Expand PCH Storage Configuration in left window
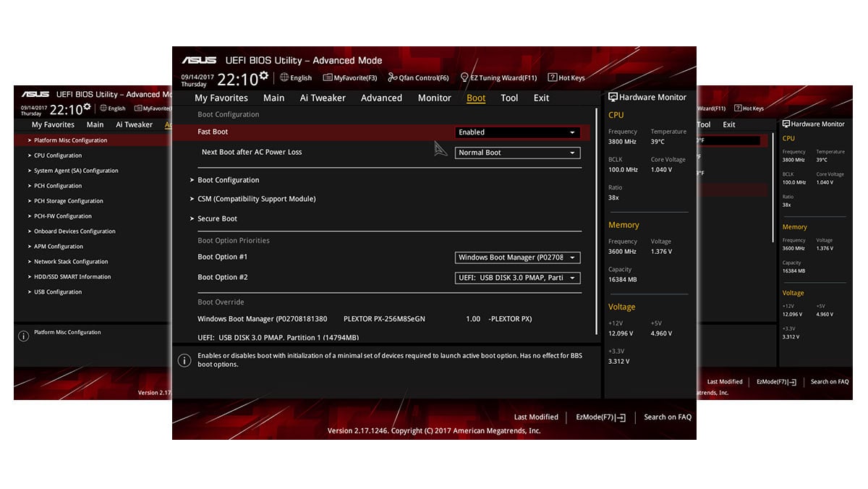868x489 pixels. (x=69, y=201)
